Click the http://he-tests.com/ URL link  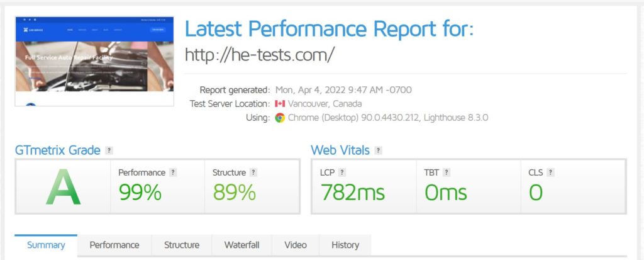pos(260,54)
